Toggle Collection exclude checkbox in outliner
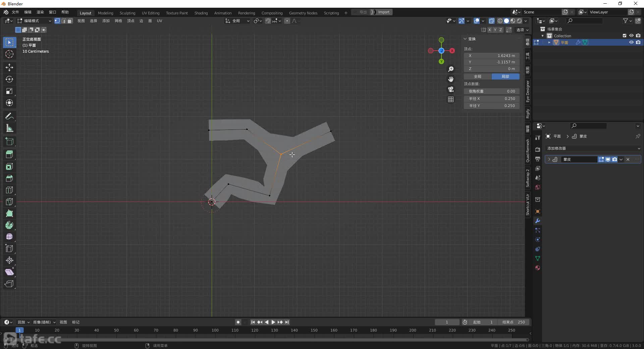This screenshot has height=349, width=644. (x=625, y=36)
